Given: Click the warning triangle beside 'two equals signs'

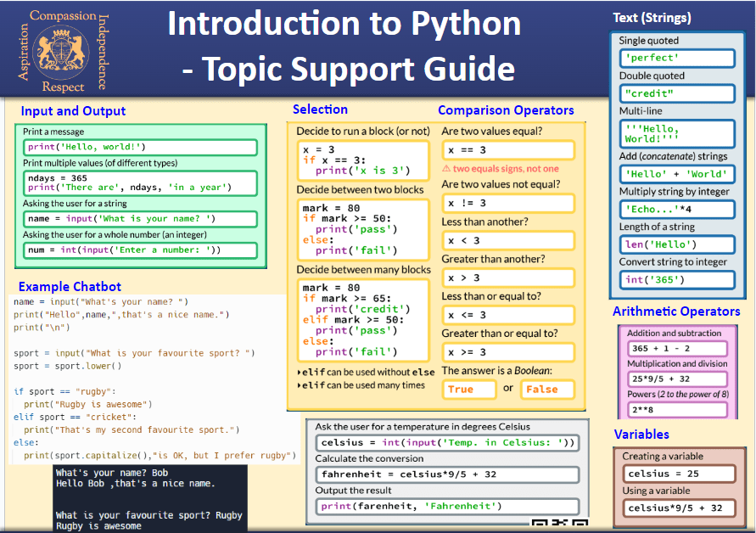Looking at the screenshot, I should click(446, 168).
